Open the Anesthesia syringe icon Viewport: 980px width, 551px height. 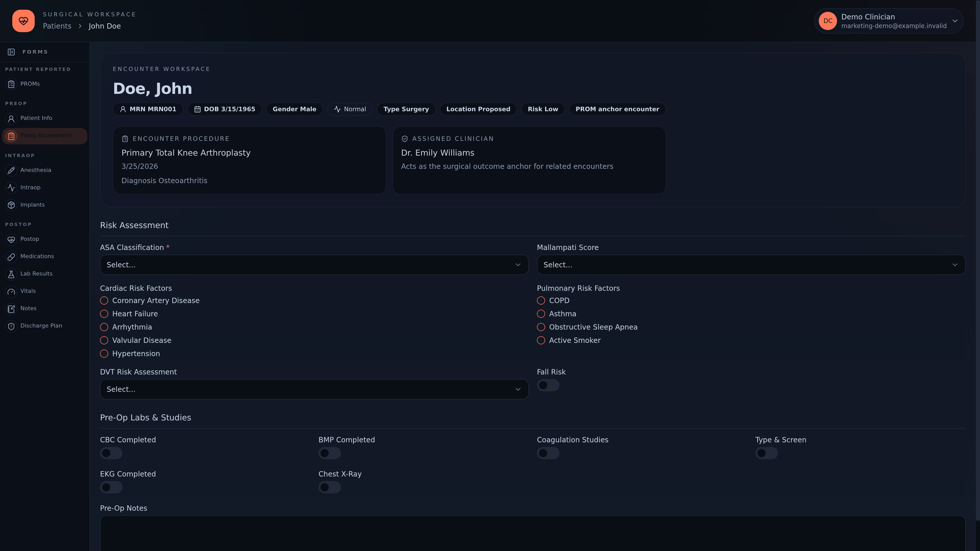pyautogui.click(x=11, y=170)
